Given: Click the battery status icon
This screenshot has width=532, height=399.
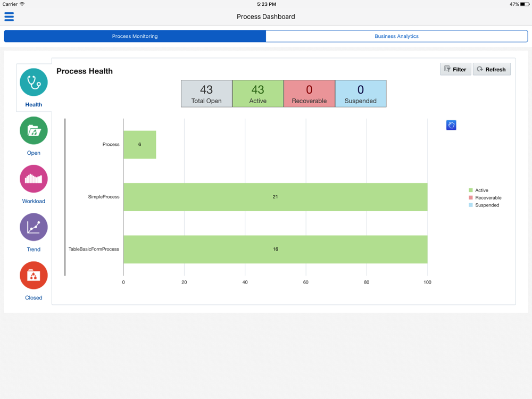Looking at the screenshot, I should 525,4.
